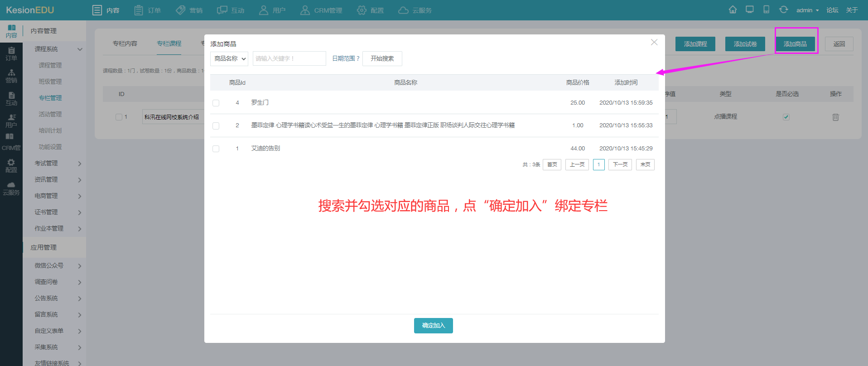Click the 添加试卷 button
The width and height of the screenshot is (868, 366).
tap(745, 44)
